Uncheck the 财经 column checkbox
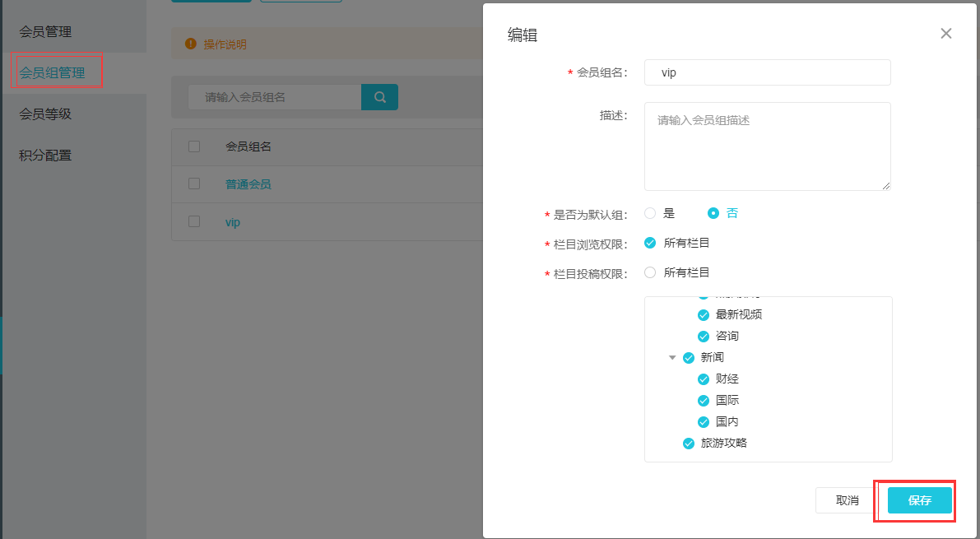980x539 pixels. pyautogui.click(x=704, y=379)
